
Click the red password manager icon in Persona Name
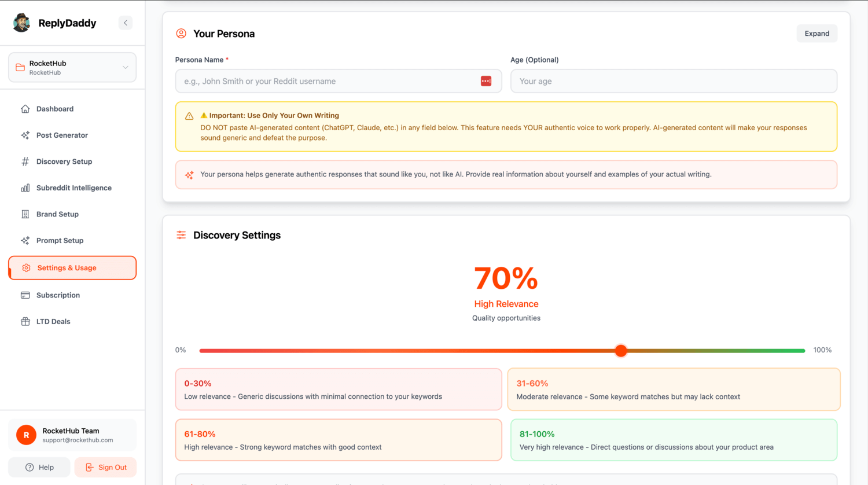(486, 81)
